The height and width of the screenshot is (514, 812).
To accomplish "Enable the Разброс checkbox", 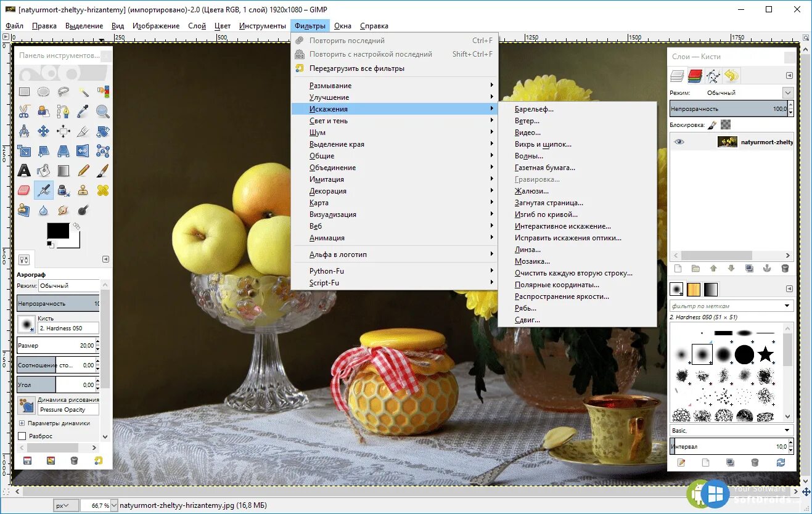I will pyautogui.click(x=22, y=436).
